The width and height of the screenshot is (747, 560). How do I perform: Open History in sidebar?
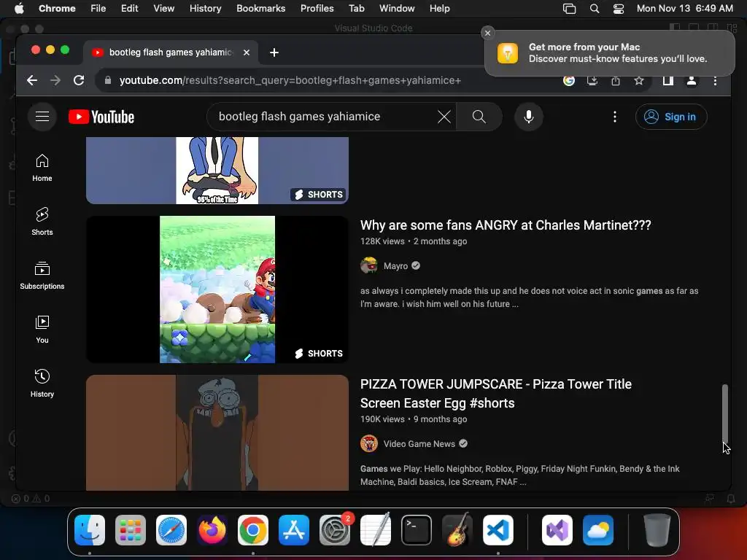click(x=42, y=383)
